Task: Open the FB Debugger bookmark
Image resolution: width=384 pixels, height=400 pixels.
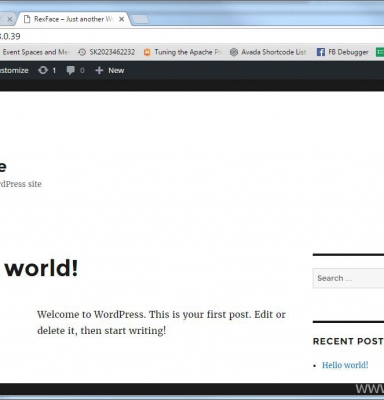Action: [343, 52]
